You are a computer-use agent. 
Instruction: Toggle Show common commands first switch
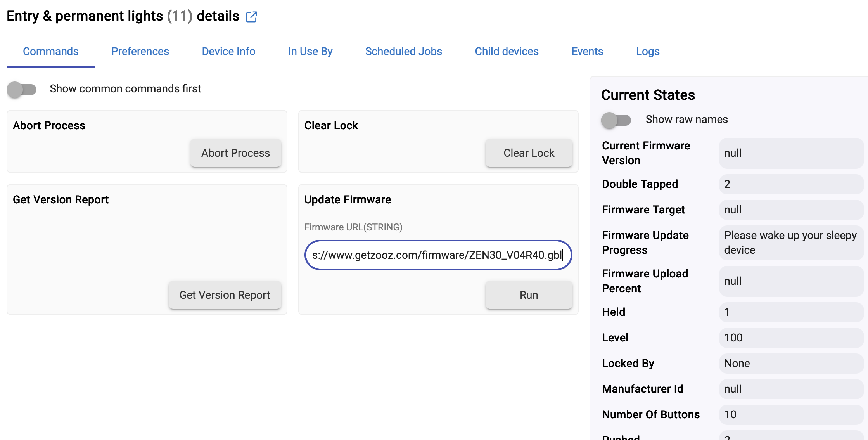pos(22,89)
